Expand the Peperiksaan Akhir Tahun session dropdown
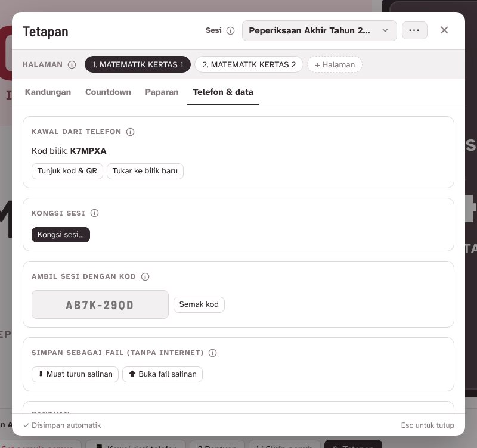Viewport: 477px width, 448px height. point(320,31)
